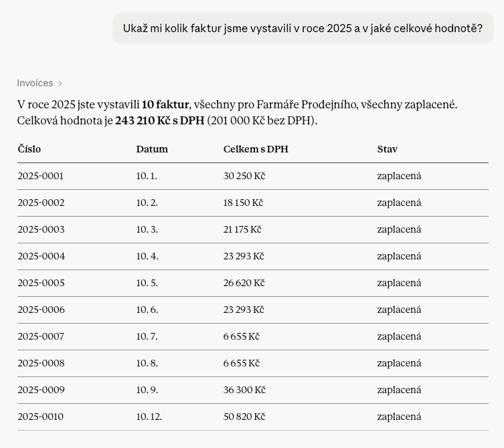This screenshot has height=448, width=504.
Task: Select the user question message bubble
Action: [303, 28]
